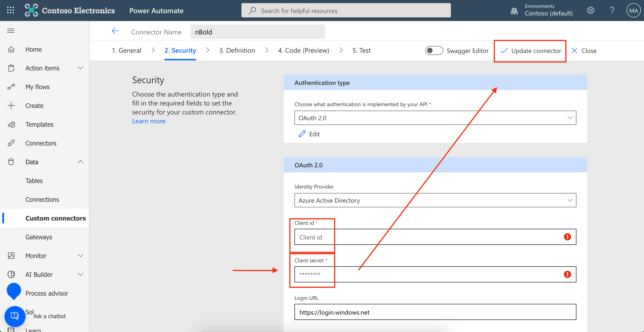Click the settings gear icon

(x=590, y=10)
